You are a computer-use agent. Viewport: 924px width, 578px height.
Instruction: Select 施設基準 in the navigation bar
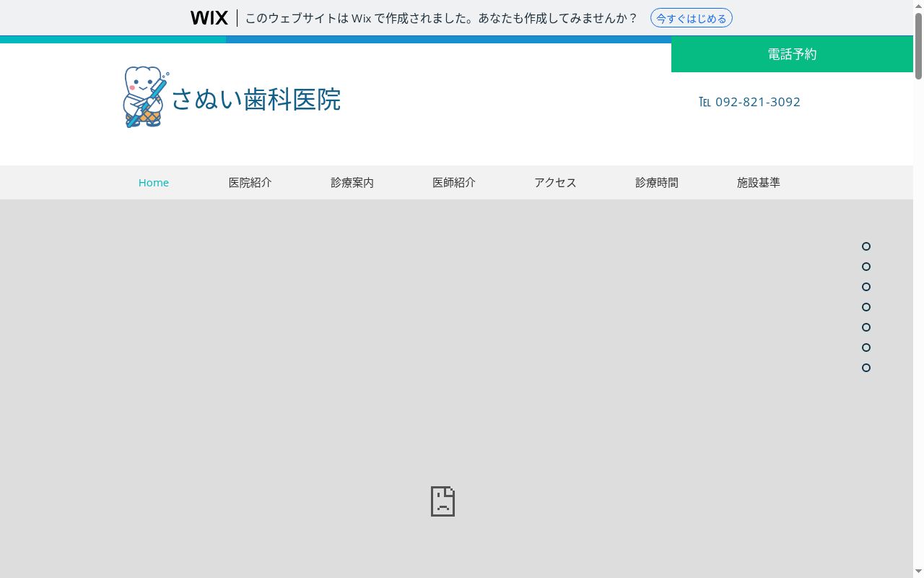click(x=759, y=183)
